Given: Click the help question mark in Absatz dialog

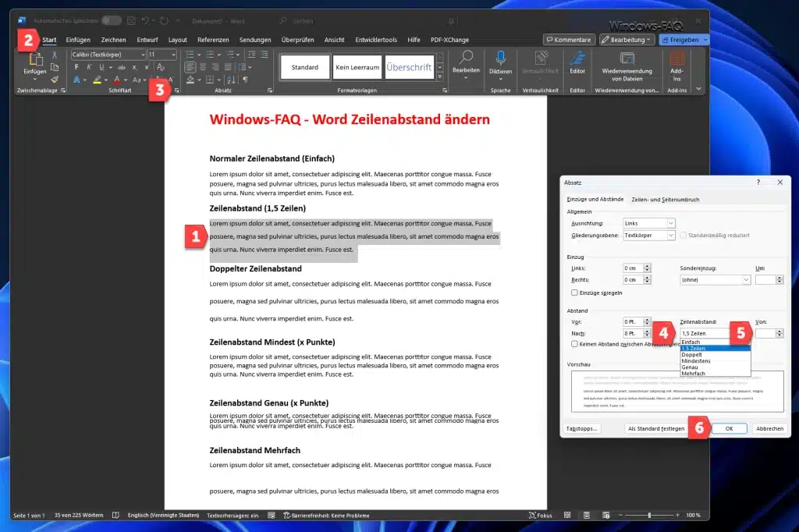Looking at the screenshot, I should (758, 182).
